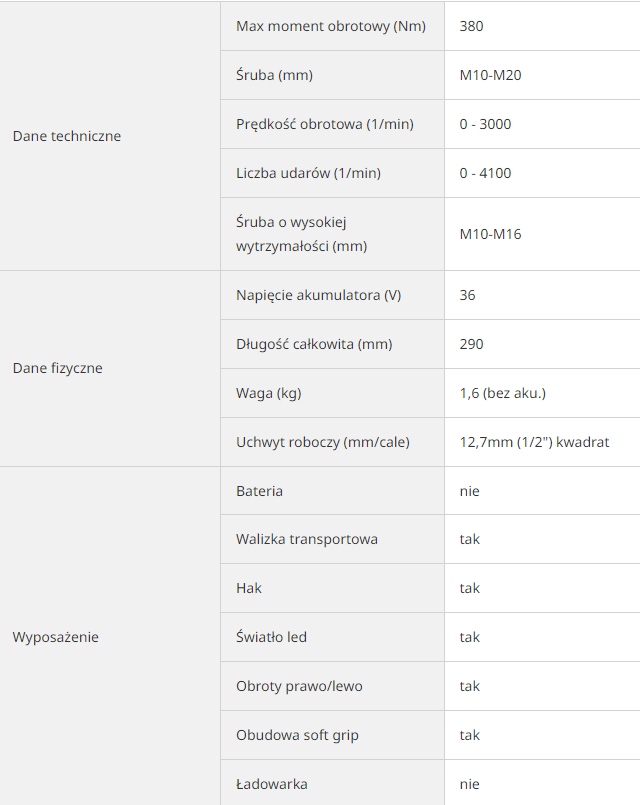640x805 pixels.
Task: Click the 'Obudowa soft grip' label
Action: point(297,735)
